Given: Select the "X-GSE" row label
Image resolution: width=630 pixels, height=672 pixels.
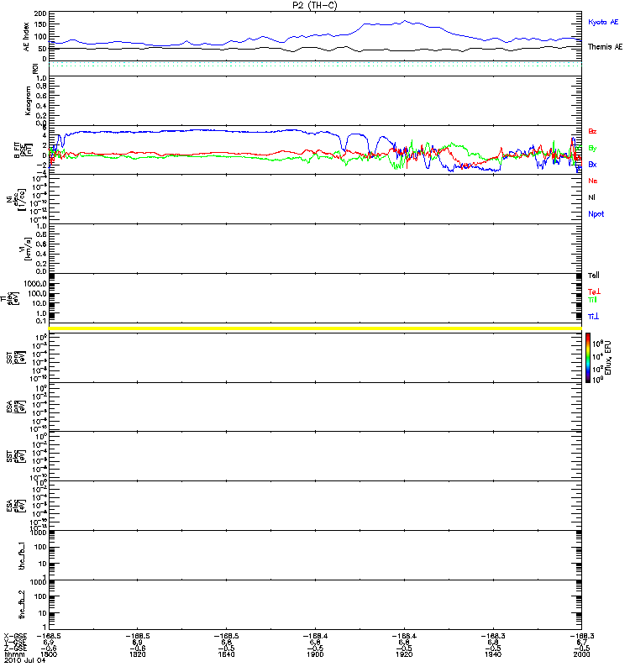Looking at the screenshot, I should 15,636.
